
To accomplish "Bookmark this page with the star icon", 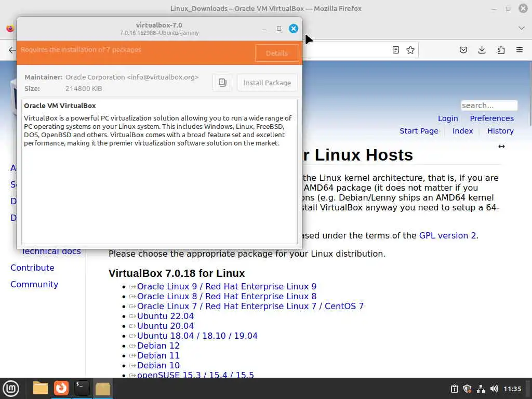I will [410, 50].
